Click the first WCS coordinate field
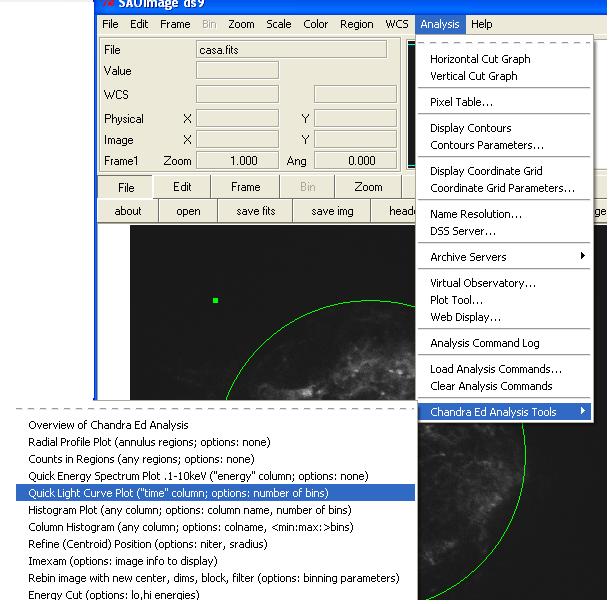 click(237, 94)
